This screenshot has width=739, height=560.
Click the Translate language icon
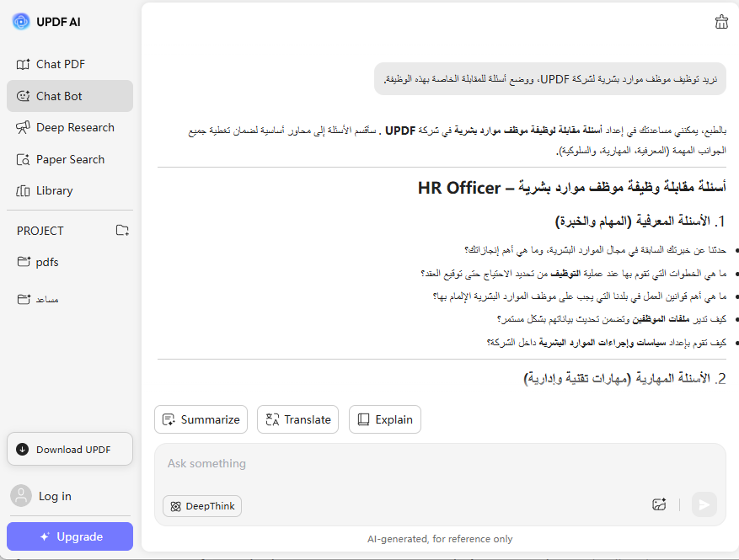[x=272, y=419]
